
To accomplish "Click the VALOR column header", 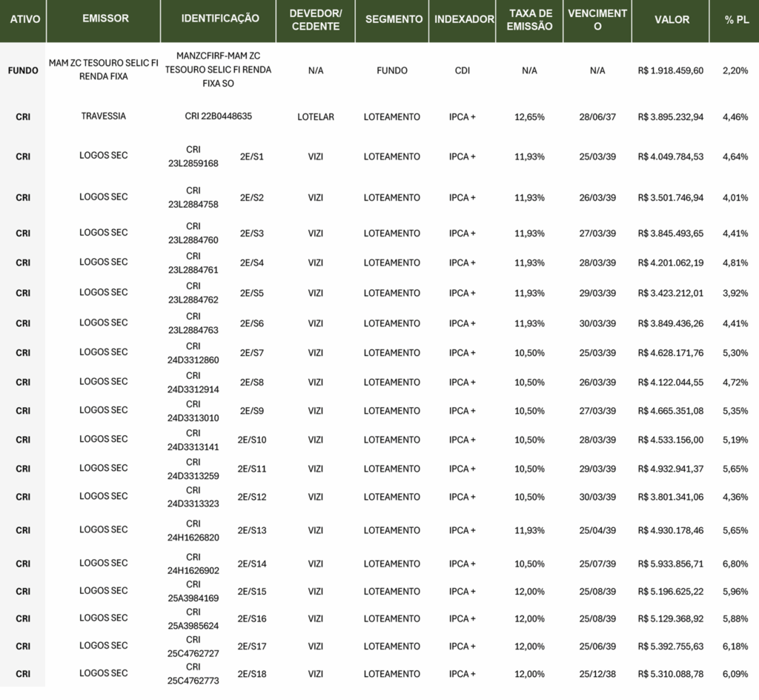I will 670,21.
